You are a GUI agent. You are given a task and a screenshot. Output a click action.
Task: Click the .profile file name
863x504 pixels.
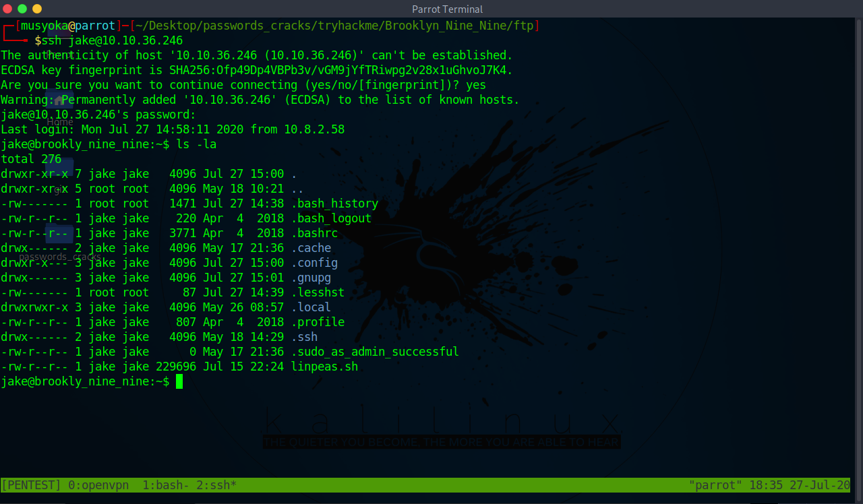318,322
